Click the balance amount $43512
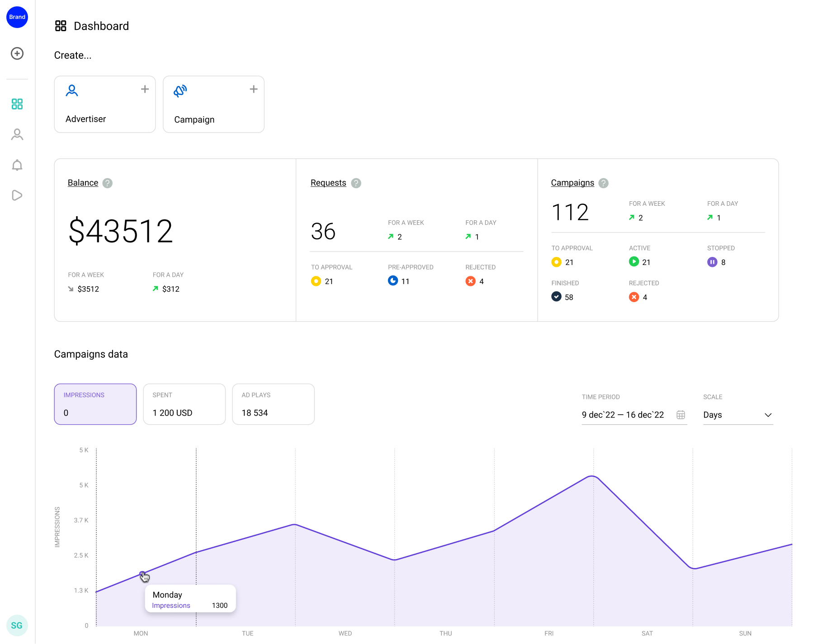The image size is (814, 644). tap(121, 231)
